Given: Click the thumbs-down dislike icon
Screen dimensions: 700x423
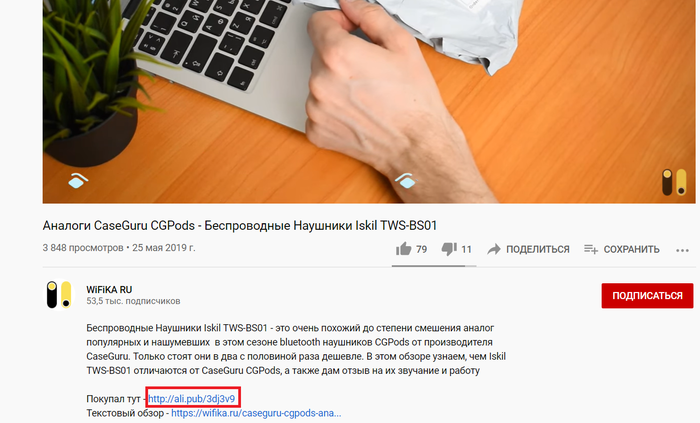Looking at the screenshot, I should 449,249.
